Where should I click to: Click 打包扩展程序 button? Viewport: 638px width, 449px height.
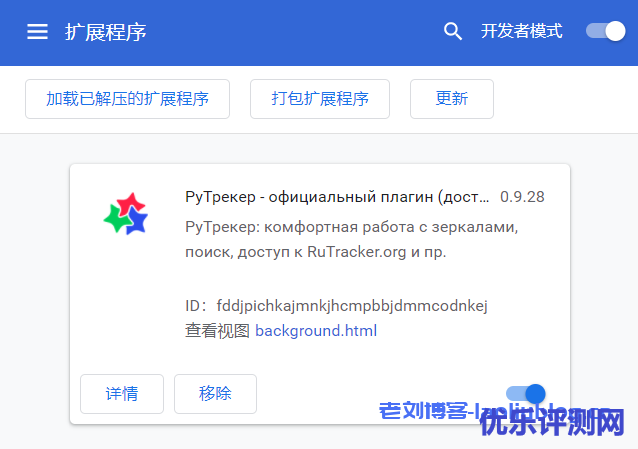320,98
